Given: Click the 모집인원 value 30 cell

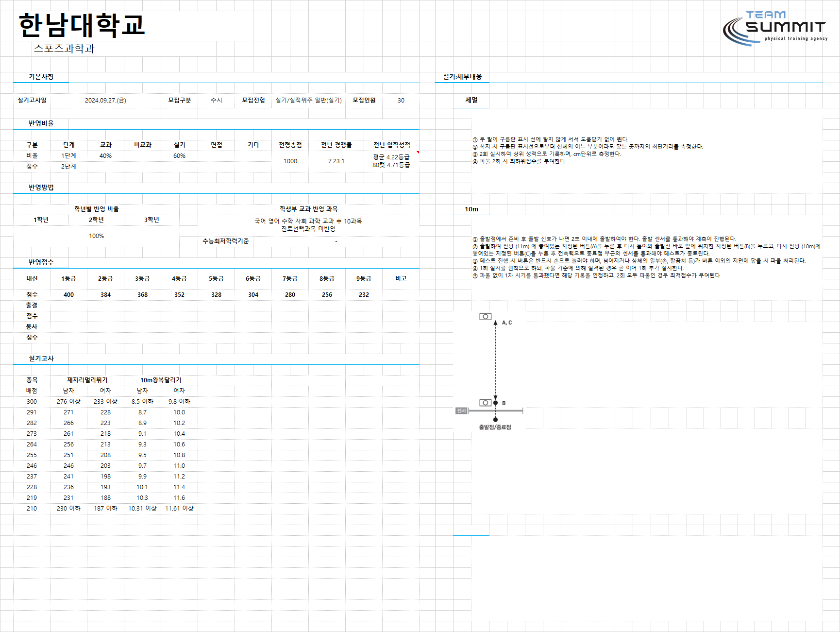Looking at the screenshot, I should click(x=401, y=101).
